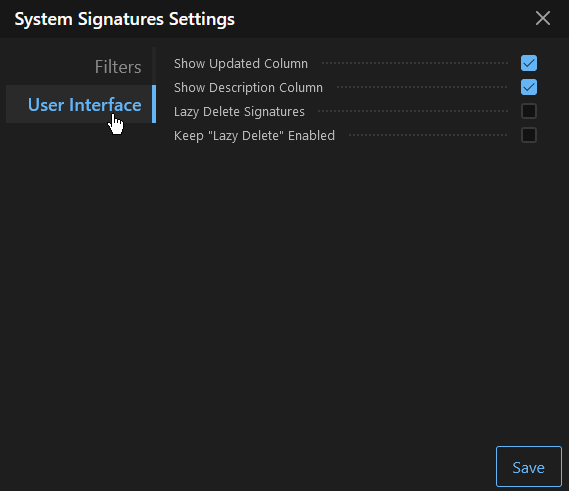Uncheck the Show Updated Column checkbox
The width and height of the screenshot is (569, 491).
529,63
